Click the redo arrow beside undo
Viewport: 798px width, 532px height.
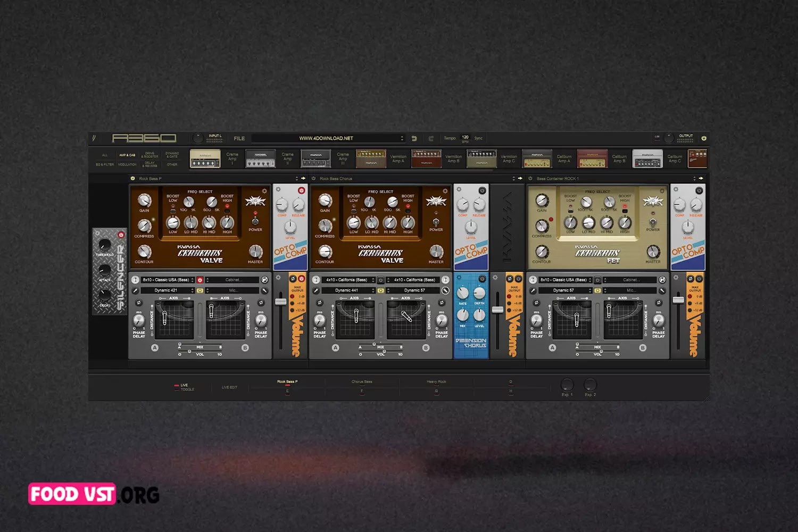(431, 138)
